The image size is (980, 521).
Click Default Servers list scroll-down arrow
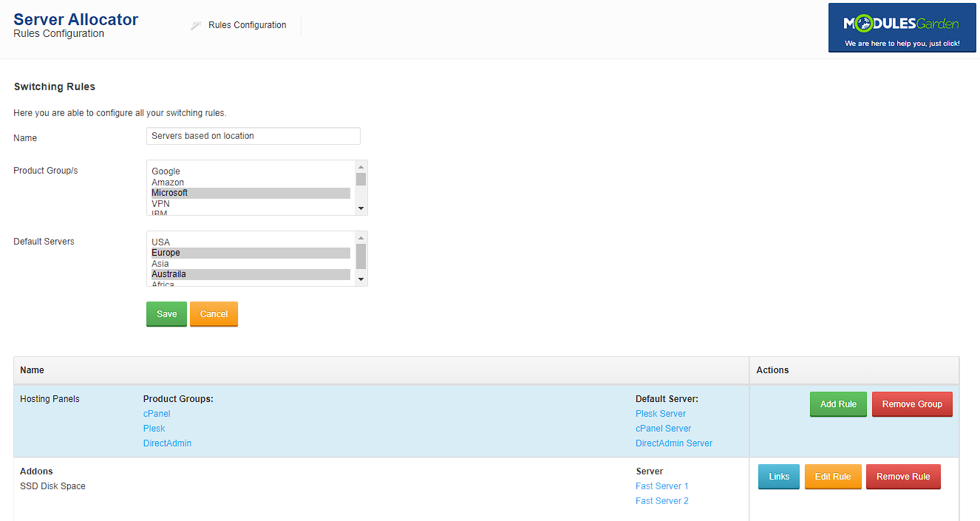click(361, 279)
